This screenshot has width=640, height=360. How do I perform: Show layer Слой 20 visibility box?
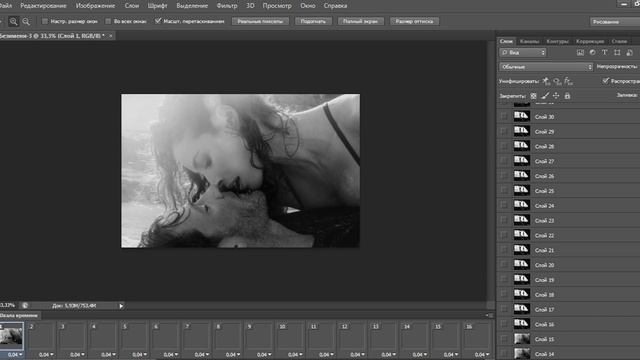click(504, 265)
